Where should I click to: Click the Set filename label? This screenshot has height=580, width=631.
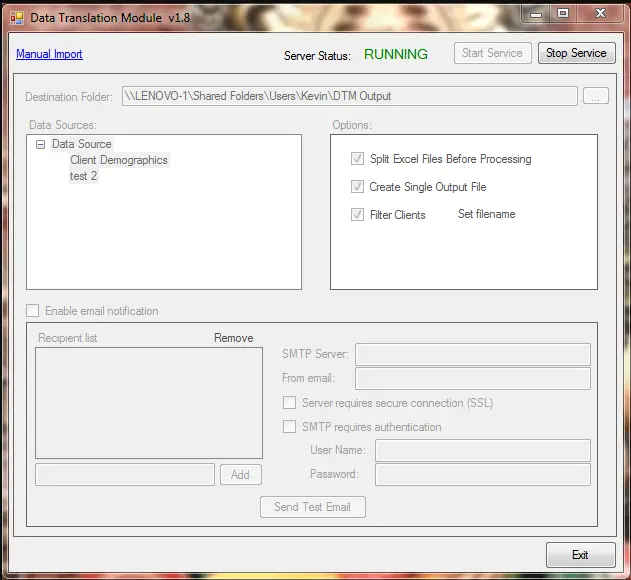(487, 214)
